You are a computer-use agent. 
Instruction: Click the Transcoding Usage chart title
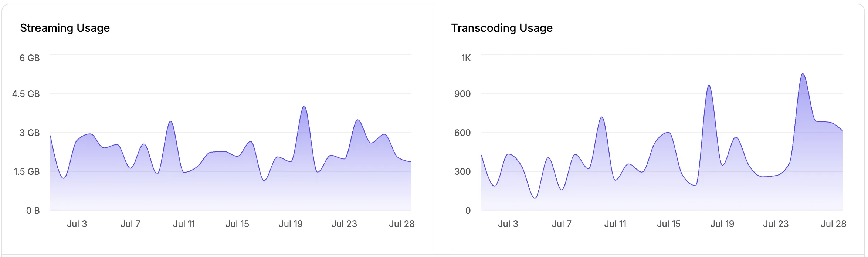(502, 28)
